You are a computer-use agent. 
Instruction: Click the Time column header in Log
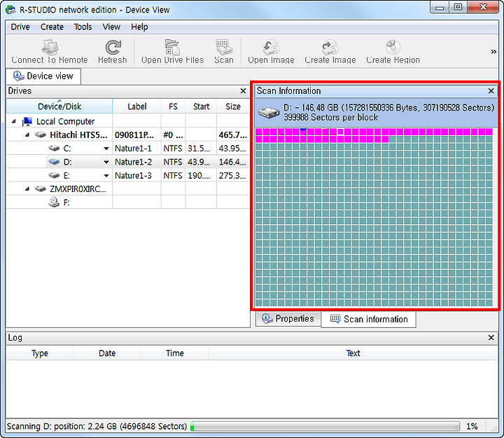(x=174, y=353)
